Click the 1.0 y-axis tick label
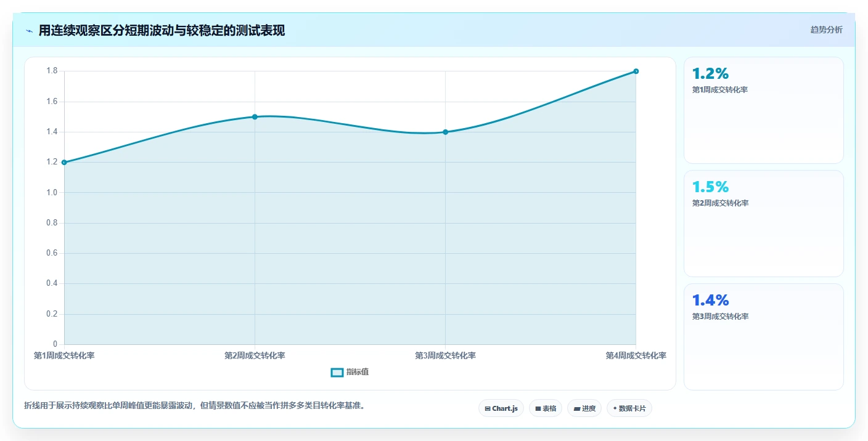The width and height of the screenshot is (868, 441). pyautogui.click(x=52, y=192)
